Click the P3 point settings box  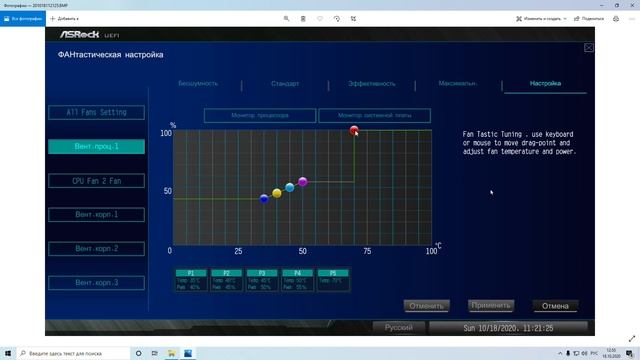(x=262, y=280)
